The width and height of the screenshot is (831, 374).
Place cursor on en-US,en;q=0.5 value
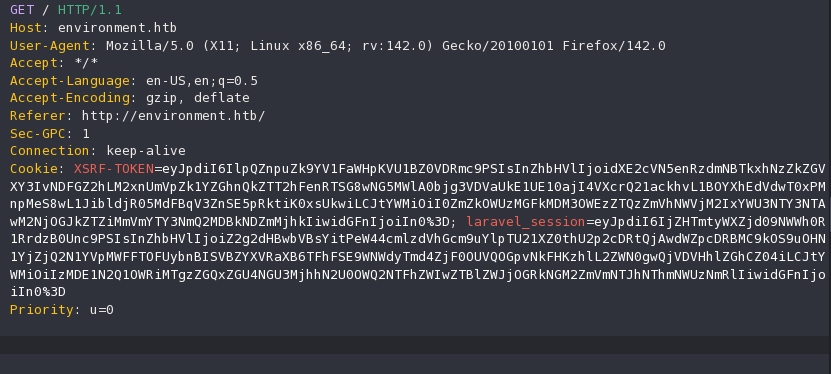[202, 81]
